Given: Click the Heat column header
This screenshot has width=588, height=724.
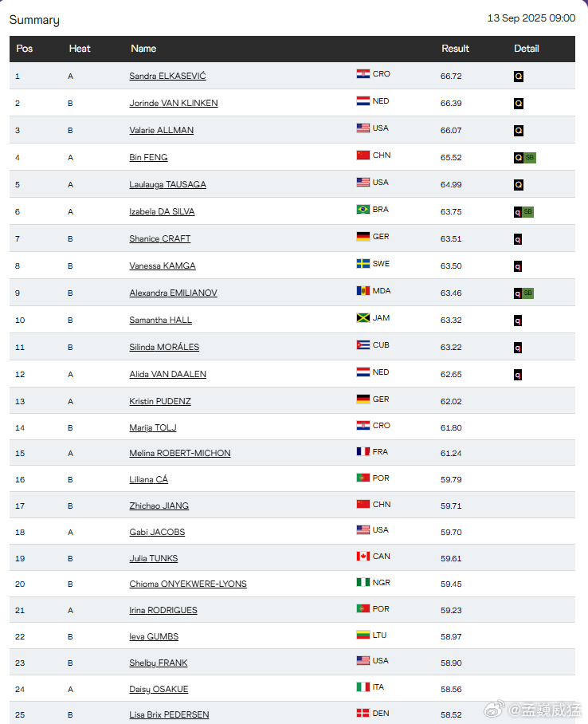Looking at the screenshot, I should click(80, 49).
